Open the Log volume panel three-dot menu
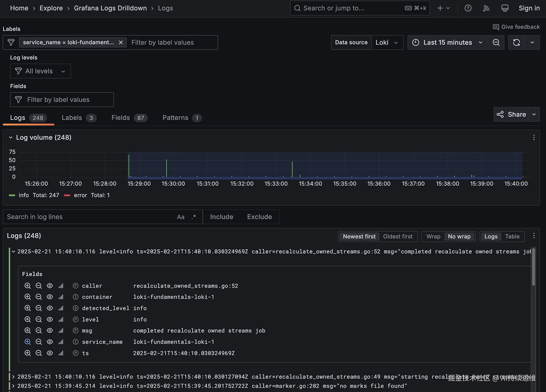This screenshot has width=546, height=392. pyautogui.click(x=534, y=138)
